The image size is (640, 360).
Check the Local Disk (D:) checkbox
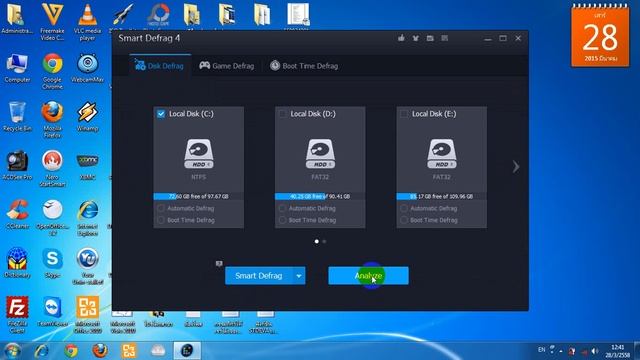pos(282,114)
